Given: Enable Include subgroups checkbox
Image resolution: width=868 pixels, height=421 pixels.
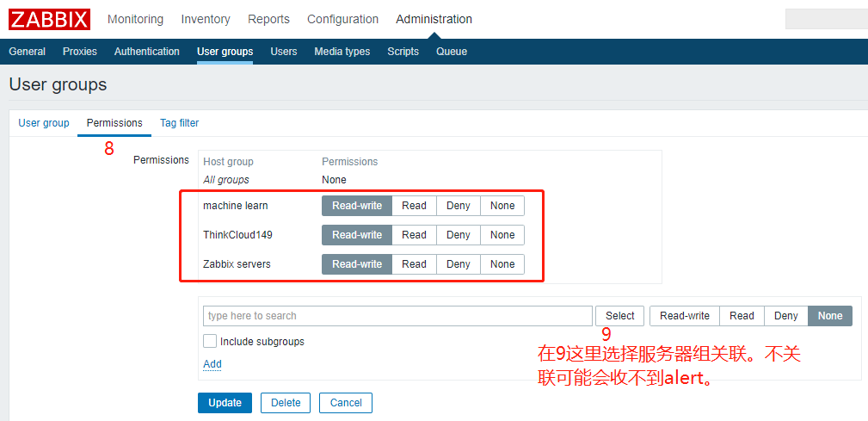Looking at the screenshot, I should coord(210,341).
